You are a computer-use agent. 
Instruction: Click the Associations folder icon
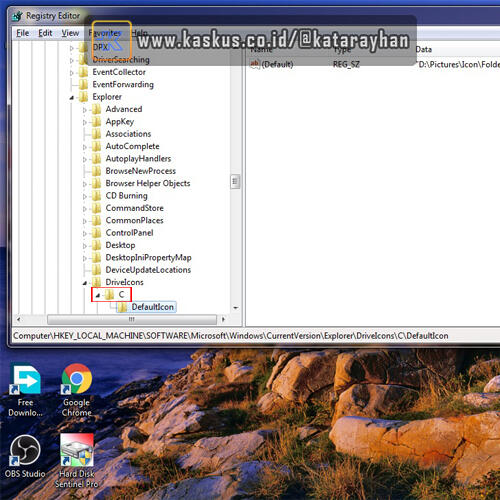(96, 134)
